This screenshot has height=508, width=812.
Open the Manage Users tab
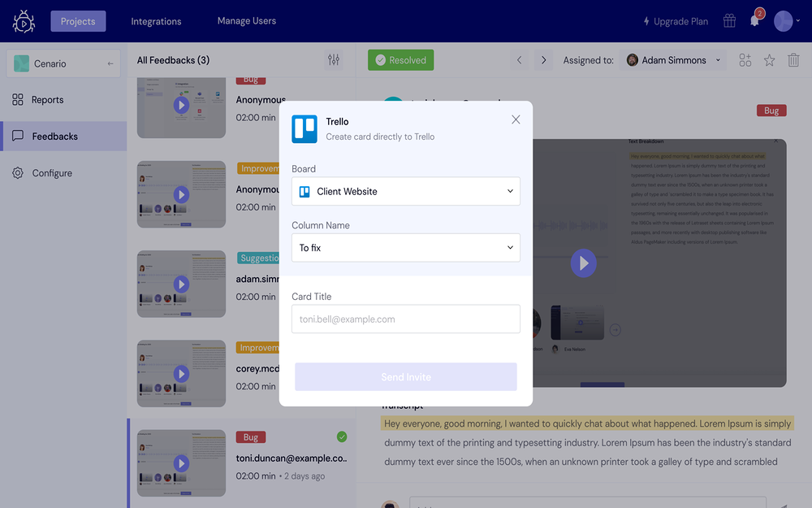[247, 21]
